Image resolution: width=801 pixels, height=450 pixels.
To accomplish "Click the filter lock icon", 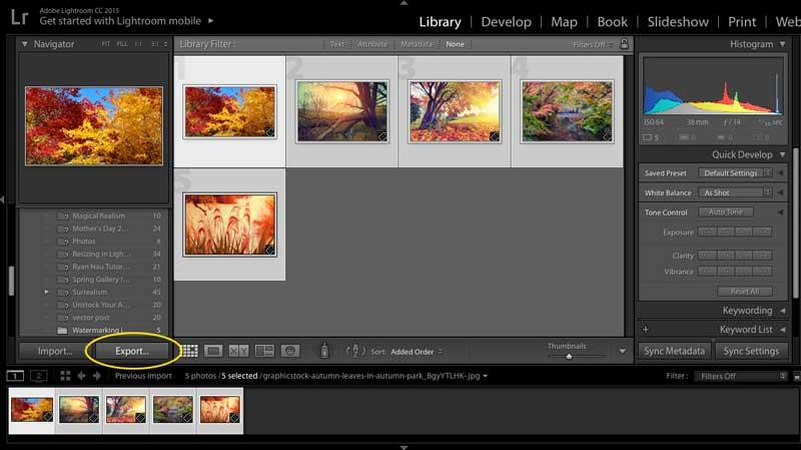I will pos(625,44).
